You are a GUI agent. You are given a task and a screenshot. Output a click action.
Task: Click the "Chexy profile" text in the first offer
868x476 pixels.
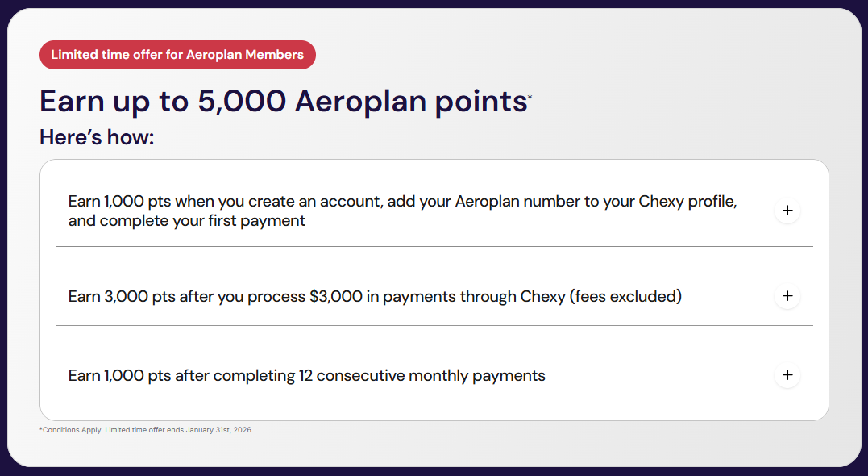(x=687, y=201)
